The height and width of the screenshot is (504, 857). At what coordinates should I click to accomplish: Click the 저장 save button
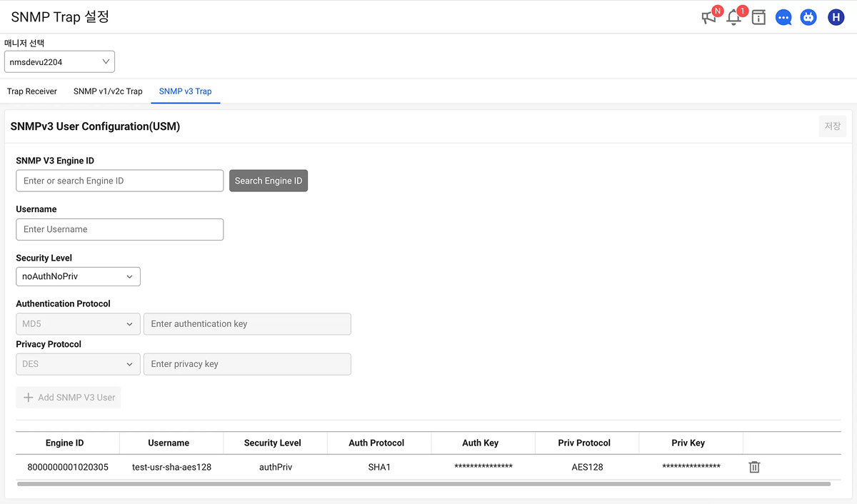(x=832, y=126)
